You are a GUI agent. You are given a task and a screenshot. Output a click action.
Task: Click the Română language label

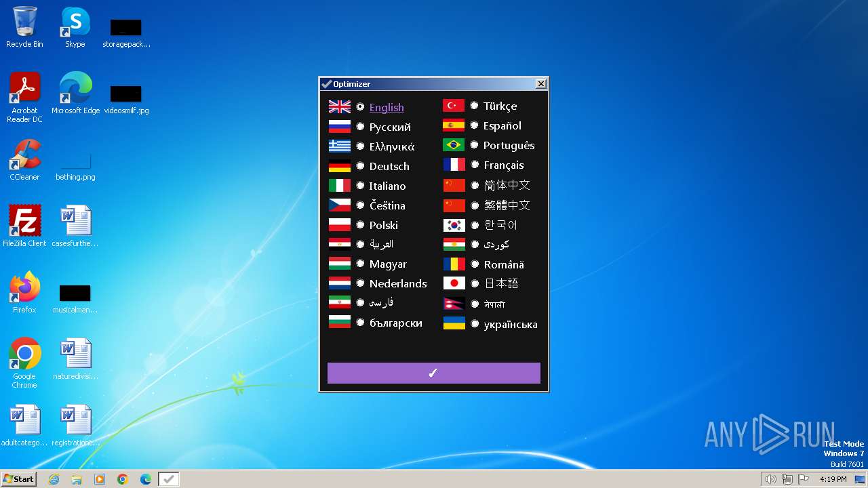click(x=504, y=264)
